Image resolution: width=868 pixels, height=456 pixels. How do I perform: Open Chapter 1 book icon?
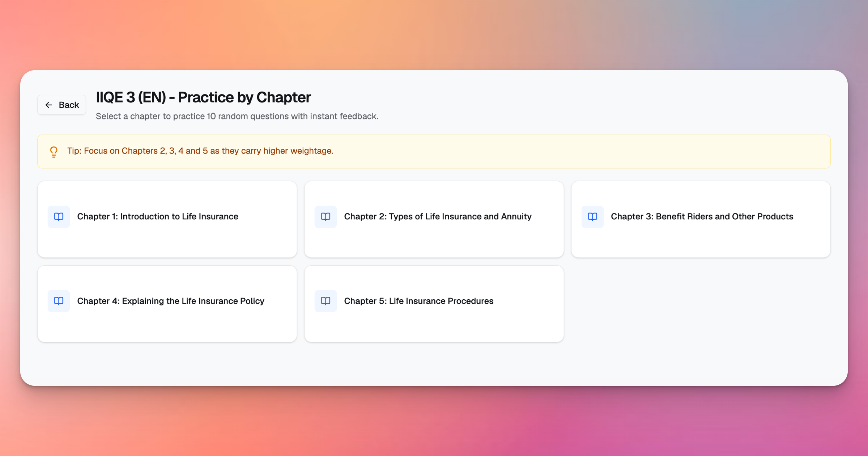(x=59, y=216)
